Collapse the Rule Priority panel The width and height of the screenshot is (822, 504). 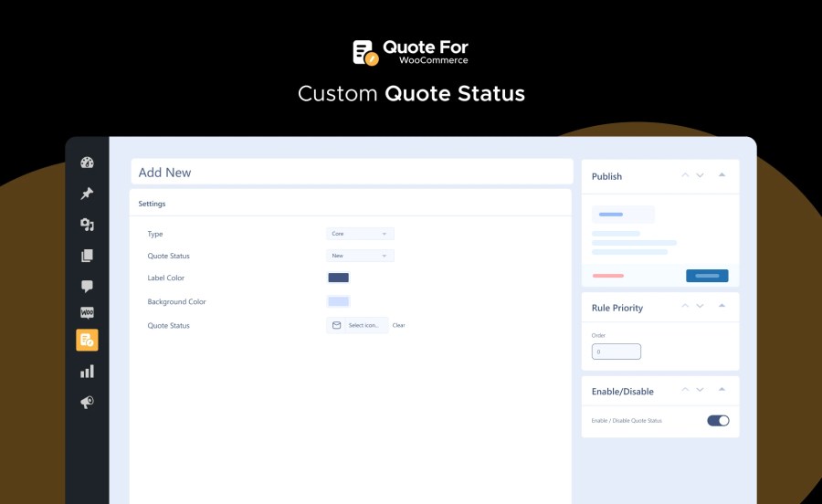coord(722,307)
